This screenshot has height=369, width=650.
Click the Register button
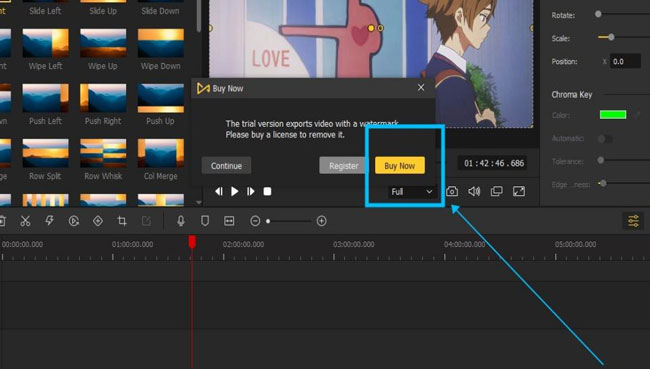(x=344, y=165)
